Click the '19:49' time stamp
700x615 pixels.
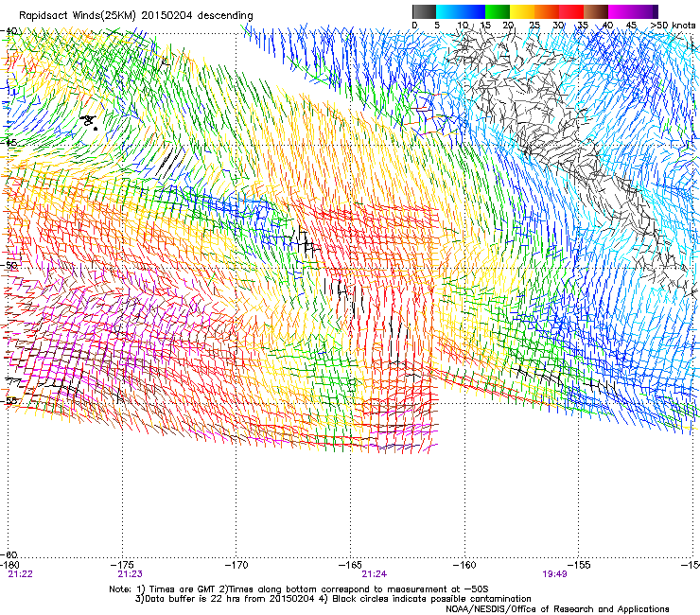[x=554, y=574]
